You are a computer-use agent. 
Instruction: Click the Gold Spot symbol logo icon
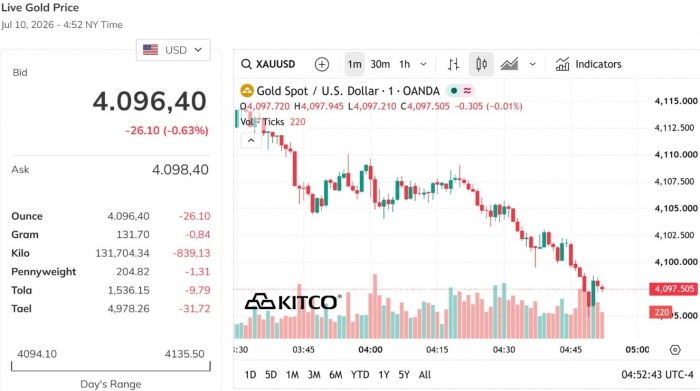(x=246, y=91)
